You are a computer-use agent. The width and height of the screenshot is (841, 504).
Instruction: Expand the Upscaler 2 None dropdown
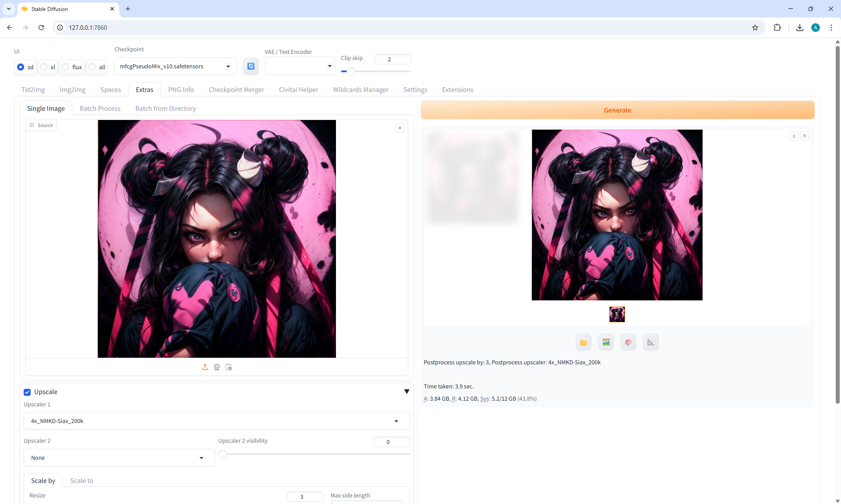[119, 458]
